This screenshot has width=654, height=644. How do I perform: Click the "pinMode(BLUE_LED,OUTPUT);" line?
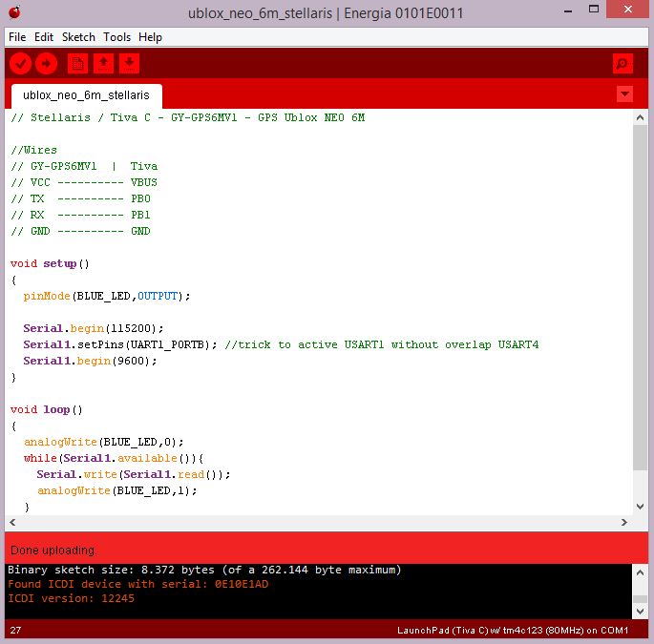click(x=107, y=296)
